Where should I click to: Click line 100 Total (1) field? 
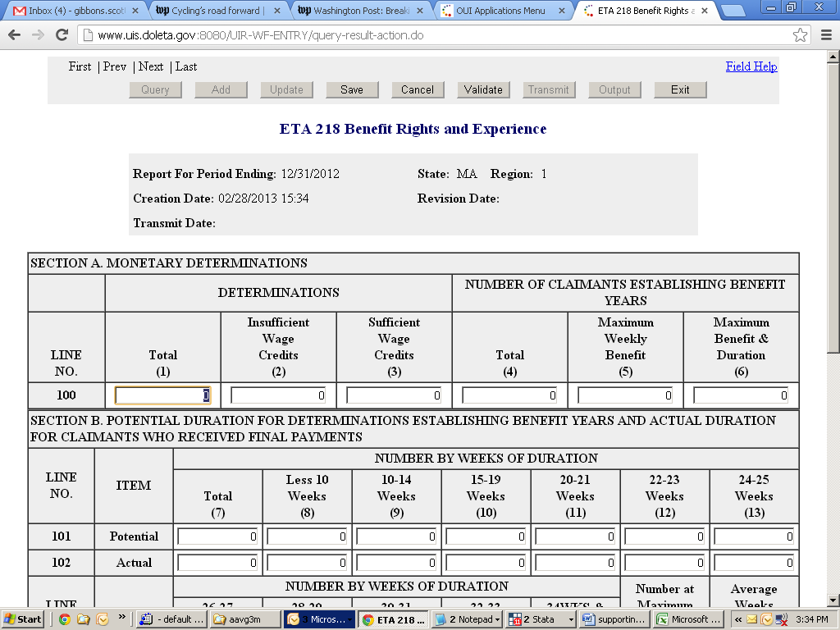pos(163,395)
